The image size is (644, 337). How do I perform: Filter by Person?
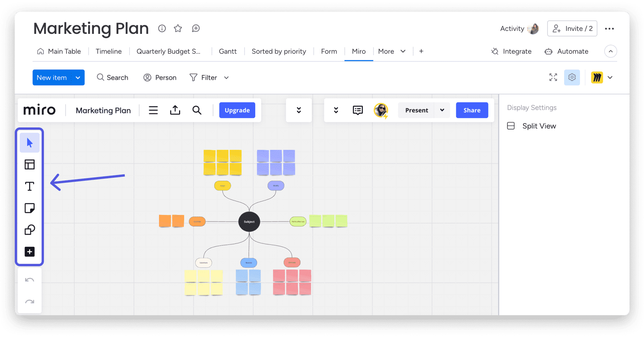click(160, 77)
